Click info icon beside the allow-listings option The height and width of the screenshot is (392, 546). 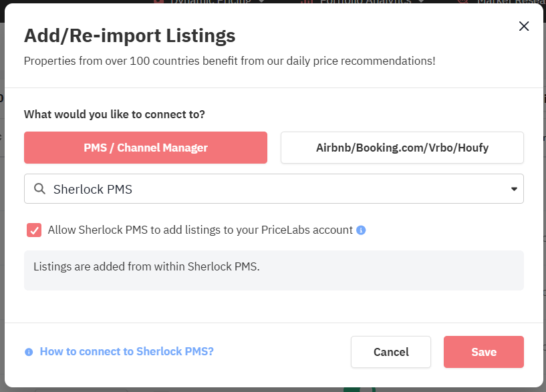pyautogui.click(x=361, y=230)
